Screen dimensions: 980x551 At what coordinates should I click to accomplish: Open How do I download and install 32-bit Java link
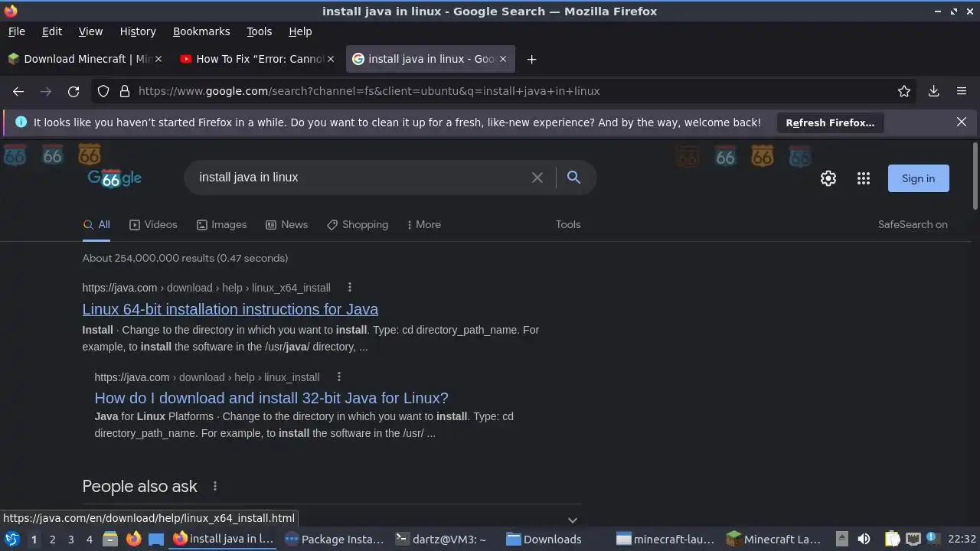pyautogui.click(x=271, y=398)
